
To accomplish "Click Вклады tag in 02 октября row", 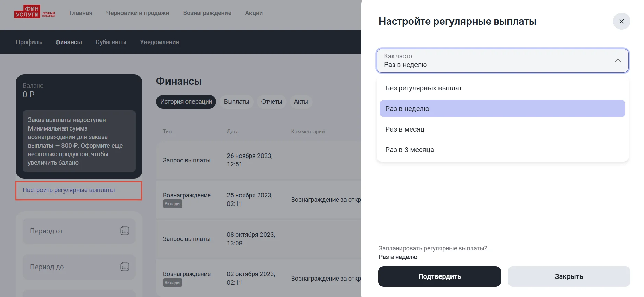I will click(173, 283).
